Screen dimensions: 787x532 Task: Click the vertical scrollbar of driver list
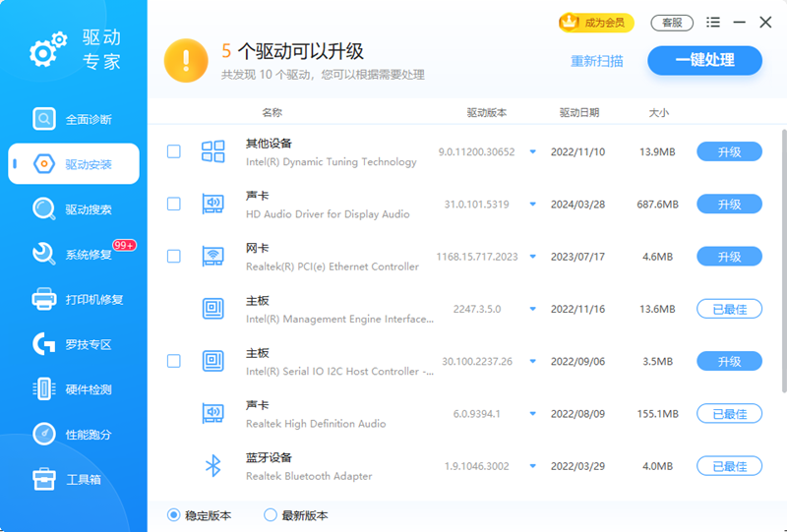pos(784,261)
